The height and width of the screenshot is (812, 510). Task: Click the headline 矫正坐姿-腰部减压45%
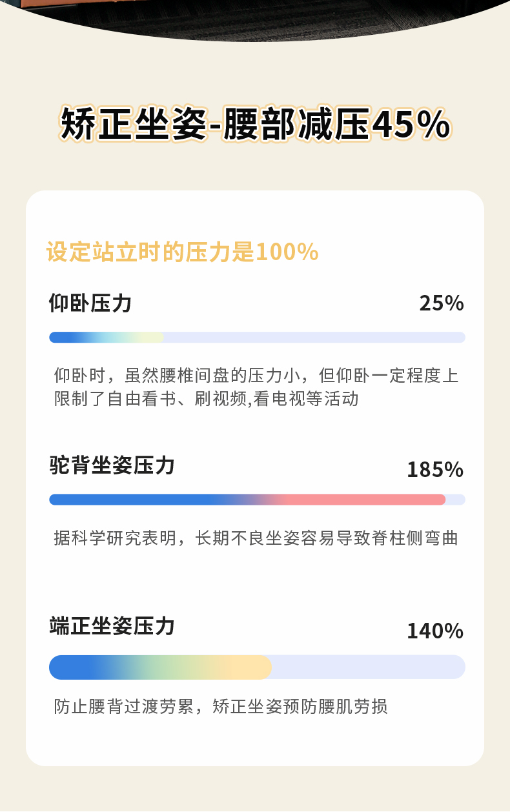[x=255, y=124]
